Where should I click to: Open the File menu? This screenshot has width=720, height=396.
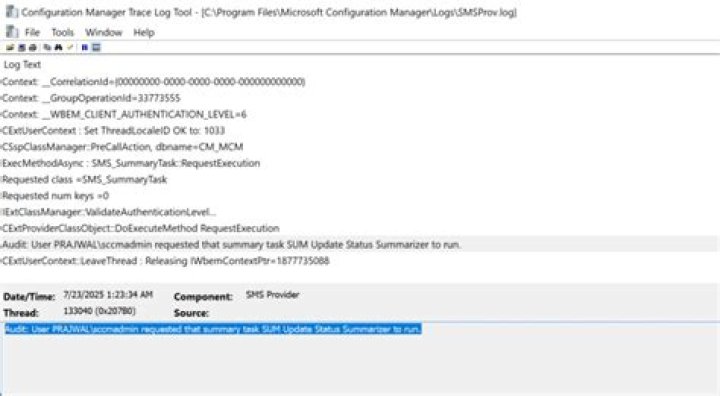32,33
